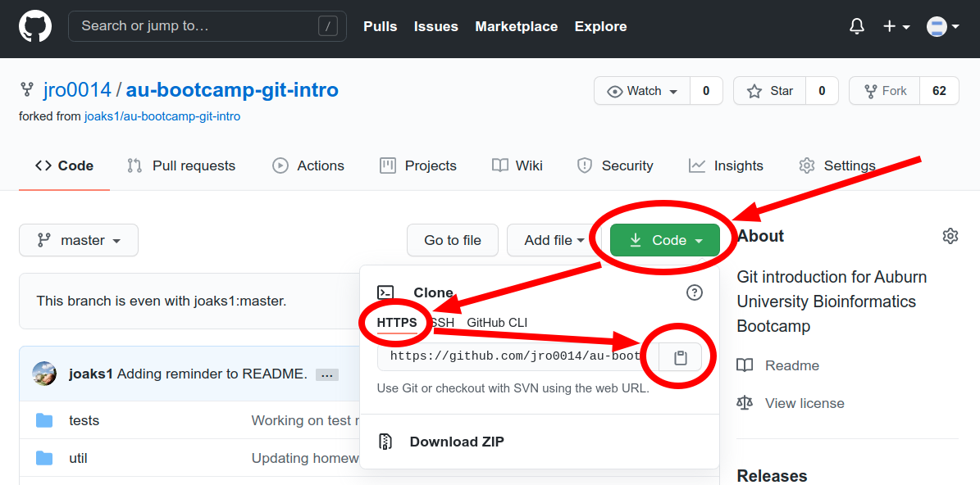Open the plus create-new dropdown
980x485 pixels.
click(896, 26)
